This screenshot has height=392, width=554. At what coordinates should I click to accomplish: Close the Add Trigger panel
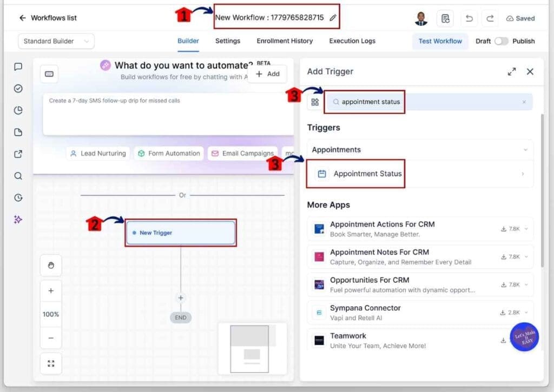point(530,72)
